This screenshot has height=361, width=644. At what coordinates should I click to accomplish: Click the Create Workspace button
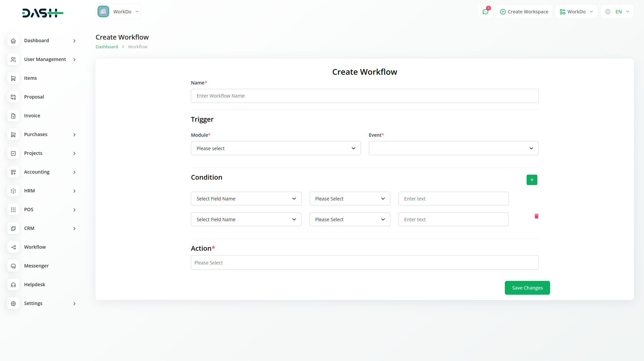524,12
